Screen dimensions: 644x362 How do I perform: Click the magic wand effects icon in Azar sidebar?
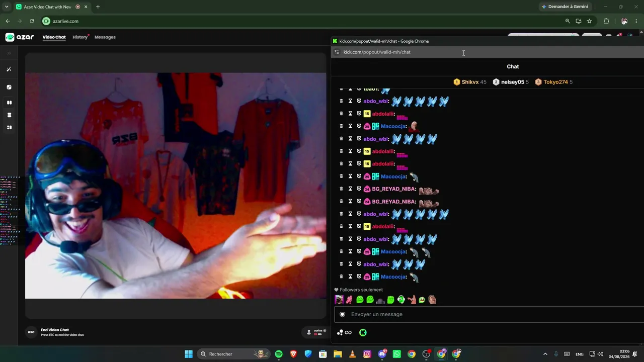point(9,69)
